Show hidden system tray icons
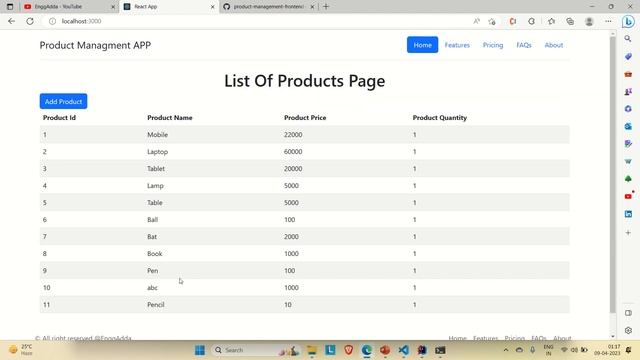 (x=506, y=350)
